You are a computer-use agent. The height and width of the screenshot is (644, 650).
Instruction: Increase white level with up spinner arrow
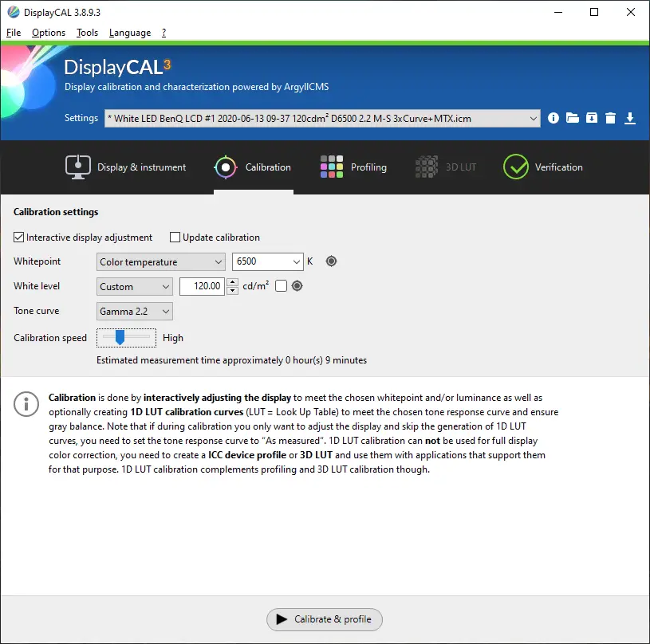coord(233,282)
